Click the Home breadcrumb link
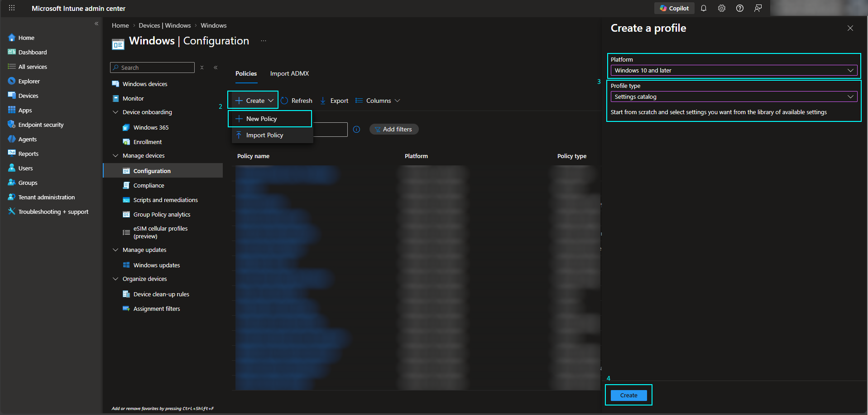The height and width of the screenshot is (415, 868). [120, 25]
